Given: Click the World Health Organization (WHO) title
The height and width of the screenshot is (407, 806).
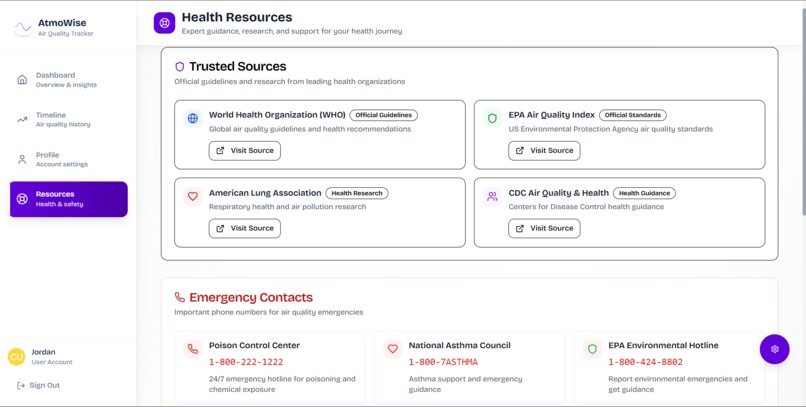Looking at the screenshot, I should 277,115.
